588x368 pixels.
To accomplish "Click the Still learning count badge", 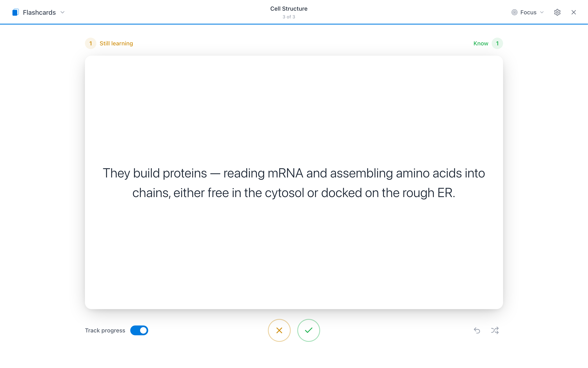I will [91, 43].
